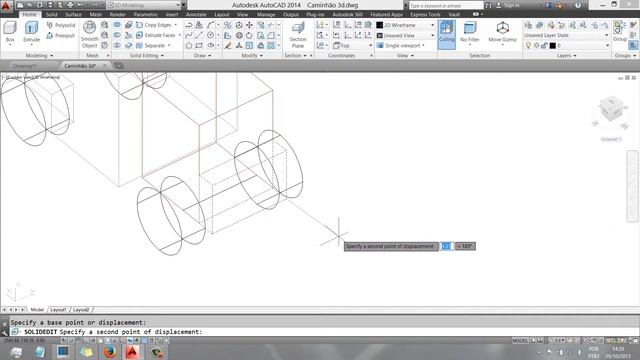Screen dimensions: 640x360
Task: Expand the Draw panel
Action: click(x=202, y=55)
